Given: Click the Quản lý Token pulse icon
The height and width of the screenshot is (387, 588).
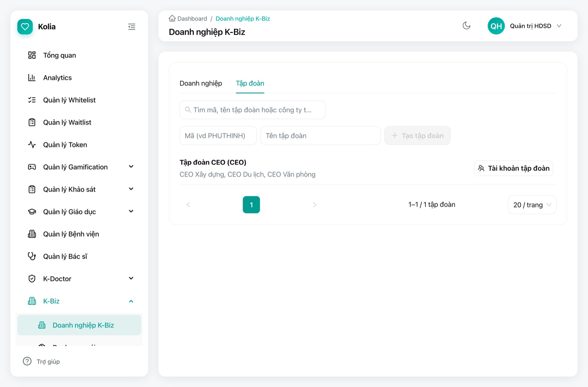Looking at the screenshot, I should click(x=32, y=145).
